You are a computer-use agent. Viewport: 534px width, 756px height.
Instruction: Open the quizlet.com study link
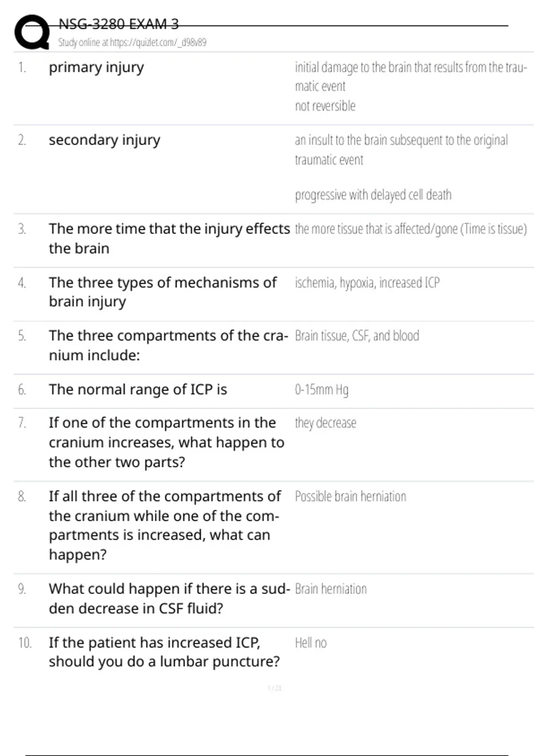pyautogui.click(x=132, y=43)
